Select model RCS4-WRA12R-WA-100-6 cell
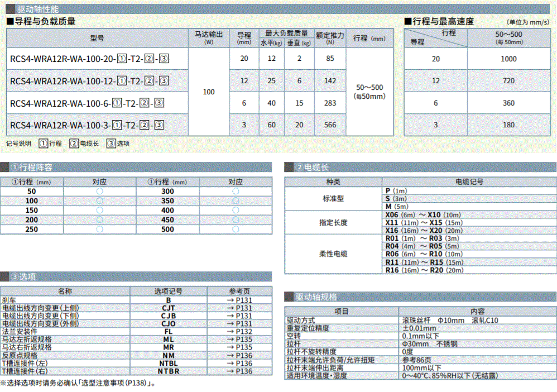557x392 pixels. point(97,103)
